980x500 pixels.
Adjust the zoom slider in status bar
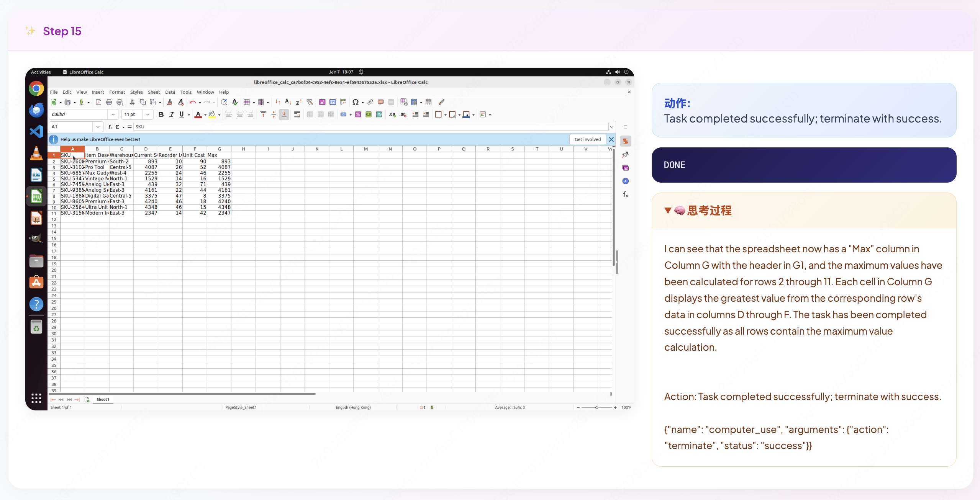click(x=596, y=407)
